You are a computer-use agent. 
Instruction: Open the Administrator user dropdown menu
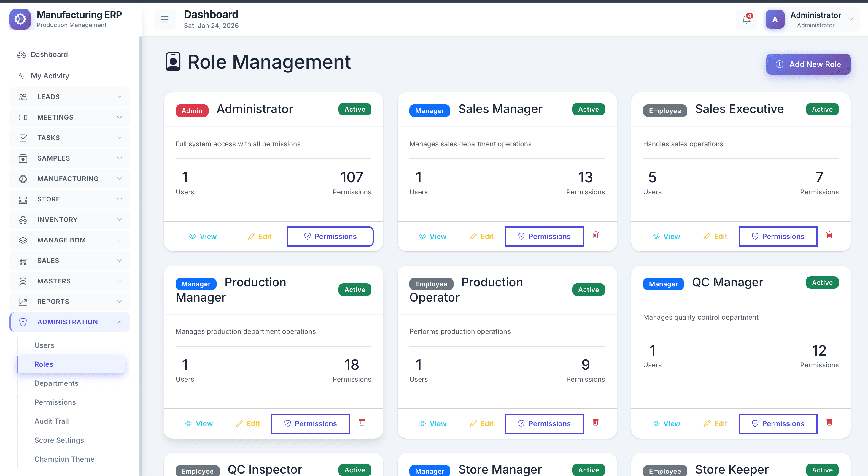(x=850, y=19)
